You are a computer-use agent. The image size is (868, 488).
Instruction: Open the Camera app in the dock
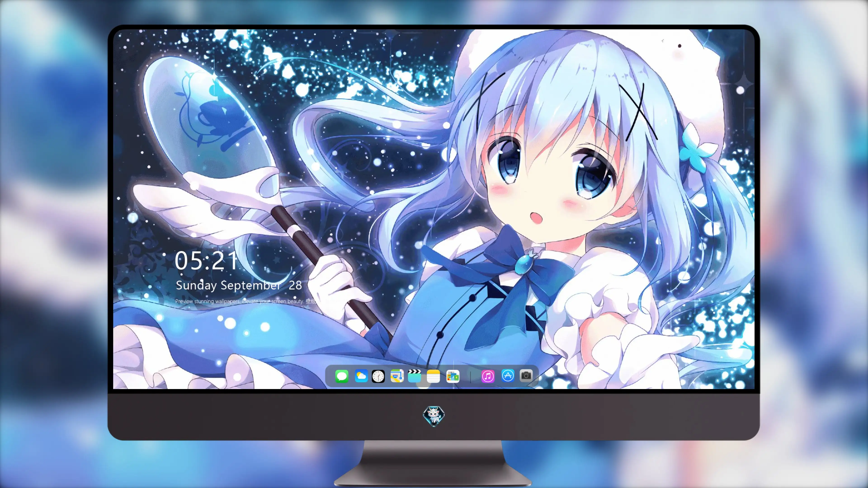click(526, 375)
